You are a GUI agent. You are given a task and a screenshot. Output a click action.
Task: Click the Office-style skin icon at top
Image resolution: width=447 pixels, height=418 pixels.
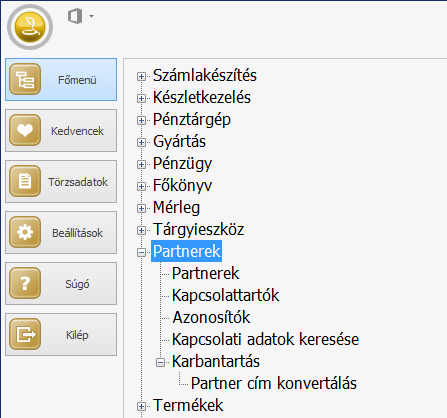click(x=75, y=16)
